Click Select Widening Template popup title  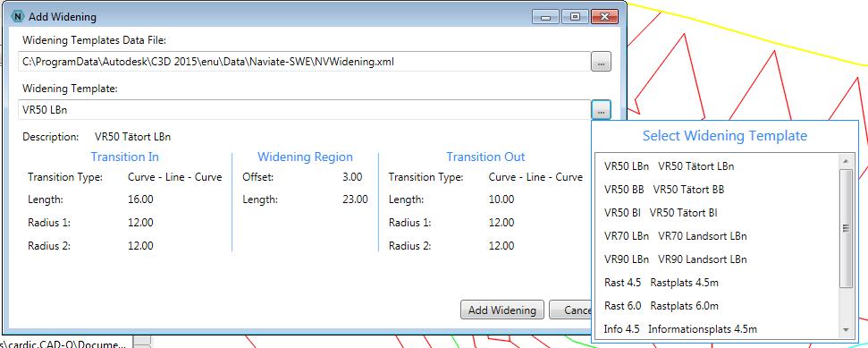click(x=725, y=136)
